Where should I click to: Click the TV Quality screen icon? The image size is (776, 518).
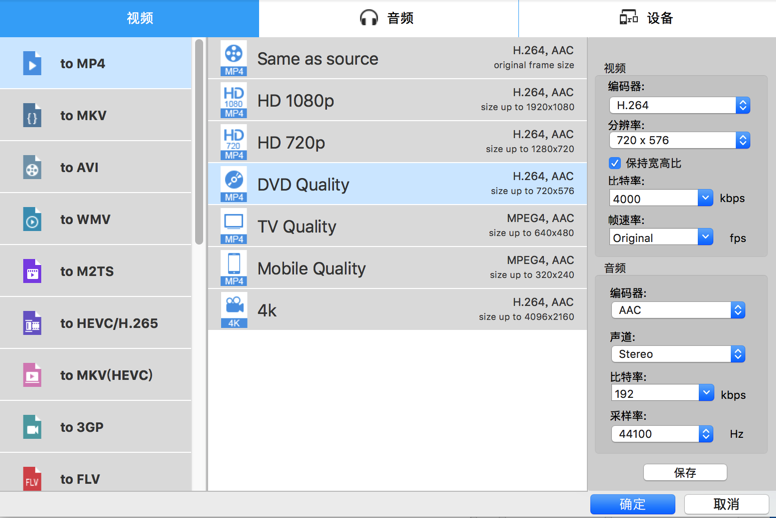tap(234, 227)
